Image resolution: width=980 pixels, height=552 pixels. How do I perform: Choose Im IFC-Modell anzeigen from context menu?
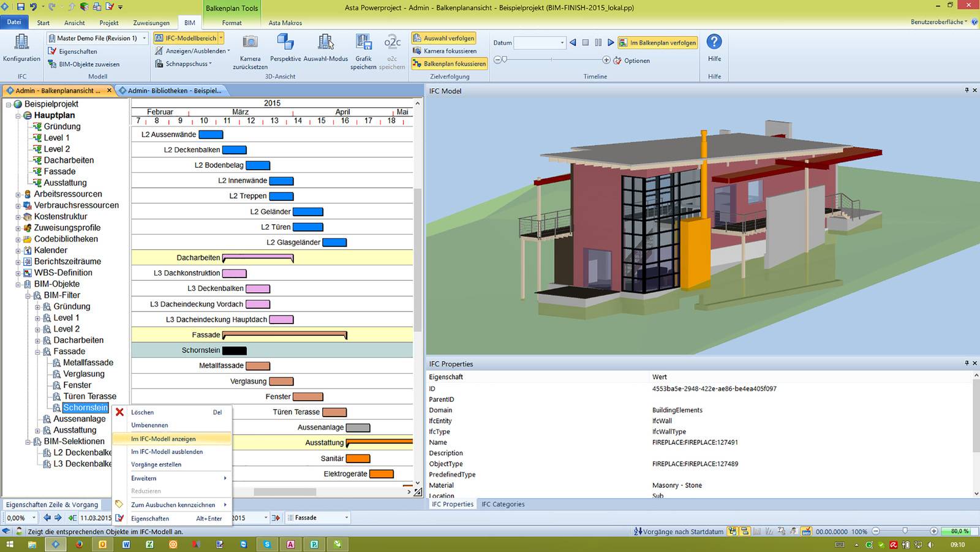[163, 439]
